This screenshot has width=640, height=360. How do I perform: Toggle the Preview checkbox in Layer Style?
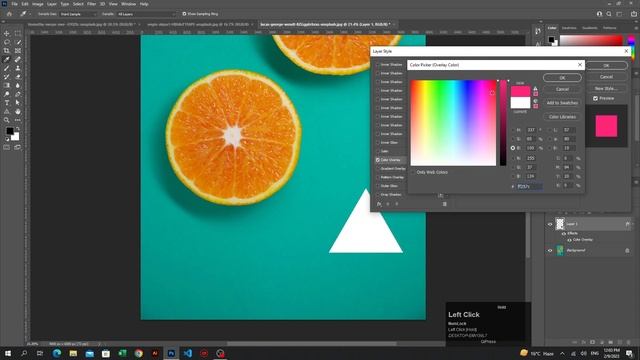pos(596,98)
